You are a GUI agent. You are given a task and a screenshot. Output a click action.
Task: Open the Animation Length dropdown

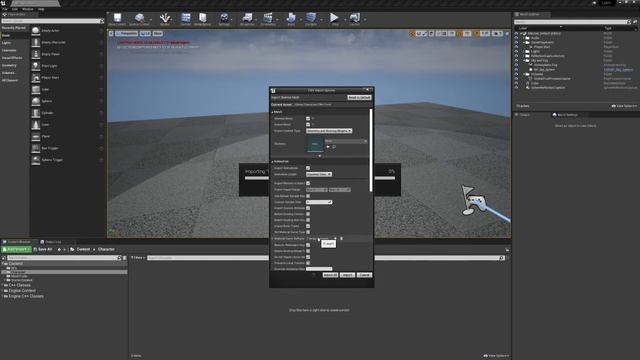pos(319,174)
